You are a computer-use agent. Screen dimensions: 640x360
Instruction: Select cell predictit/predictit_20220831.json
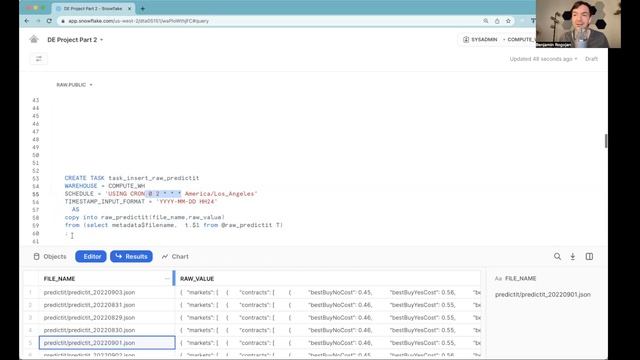tap(107, 305)
